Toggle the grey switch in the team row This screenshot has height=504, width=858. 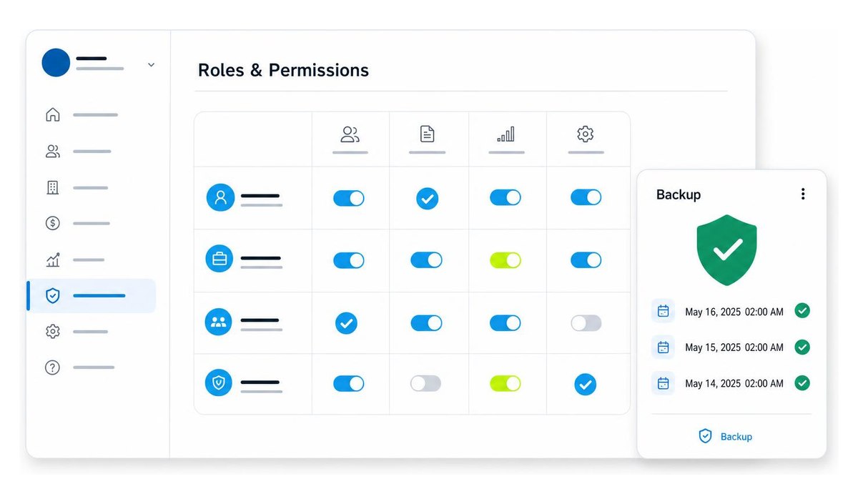coord(586,323)
